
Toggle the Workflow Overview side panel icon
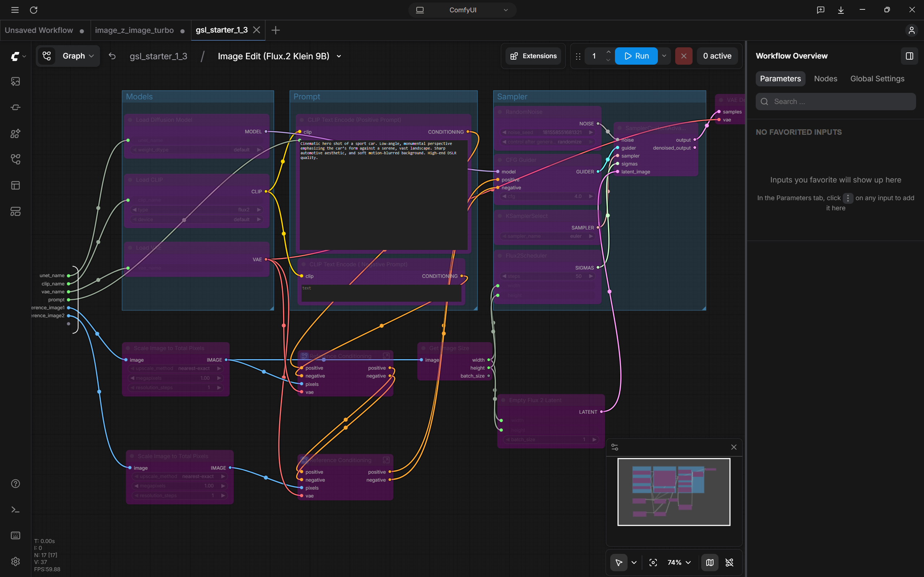tap(909, 56)
